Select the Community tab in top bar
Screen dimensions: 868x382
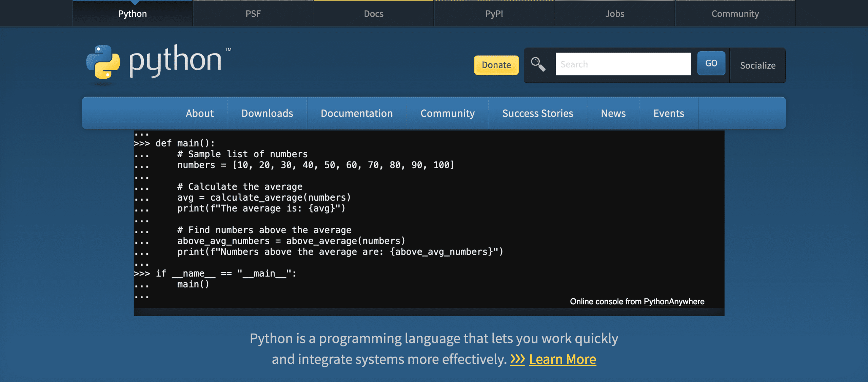point(735,14)
